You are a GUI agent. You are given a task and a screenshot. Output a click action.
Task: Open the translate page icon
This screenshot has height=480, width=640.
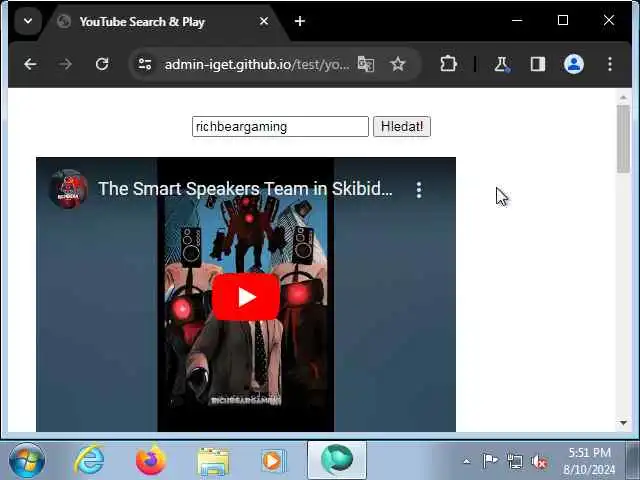click(x=366, y=64)
